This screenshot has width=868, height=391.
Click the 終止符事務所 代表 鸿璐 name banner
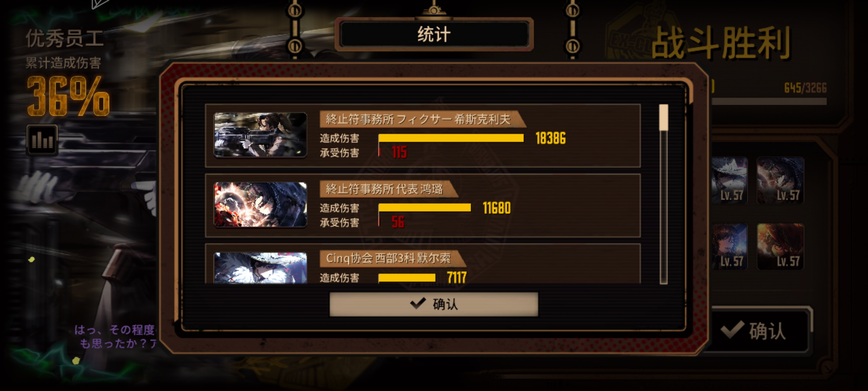pyautogui.click(x=389, y=189)
